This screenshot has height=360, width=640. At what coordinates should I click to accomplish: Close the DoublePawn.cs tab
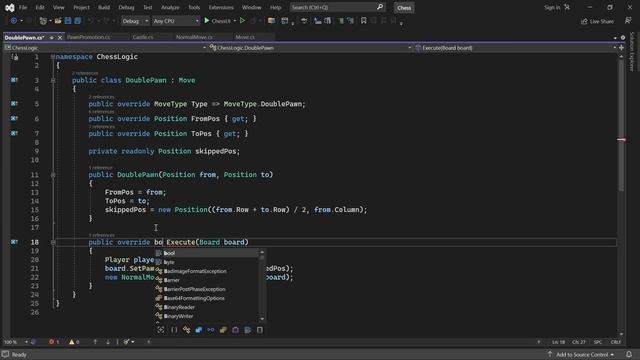point(60,38)
